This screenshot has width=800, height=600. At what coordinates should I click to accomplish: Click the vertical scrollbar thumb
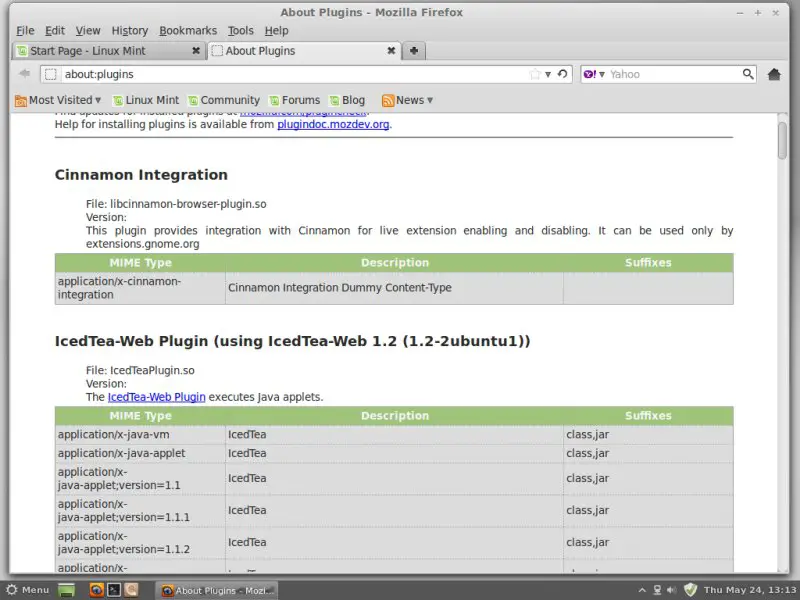pyautogui.click(x=782, y=140)
